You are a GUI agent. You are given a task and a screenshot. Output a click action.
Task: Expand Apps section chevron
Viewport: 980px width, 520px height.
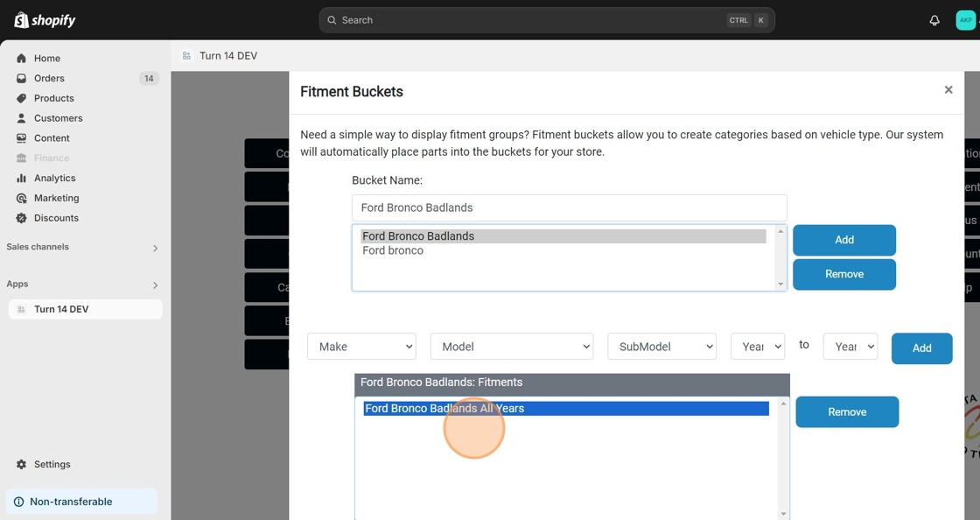pos(155,285)
